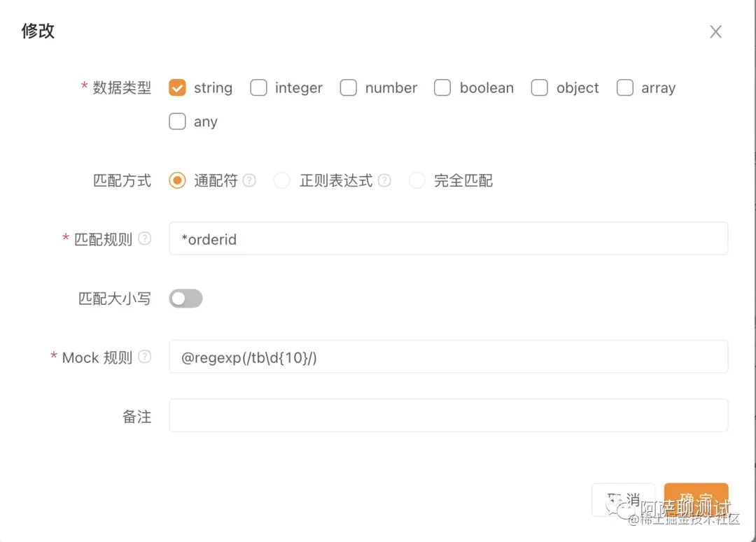Image resolution: width=756 pixels, height=542 pixels.
Task: Close the 修改 dialog with the X
Action: pos(715,31)
